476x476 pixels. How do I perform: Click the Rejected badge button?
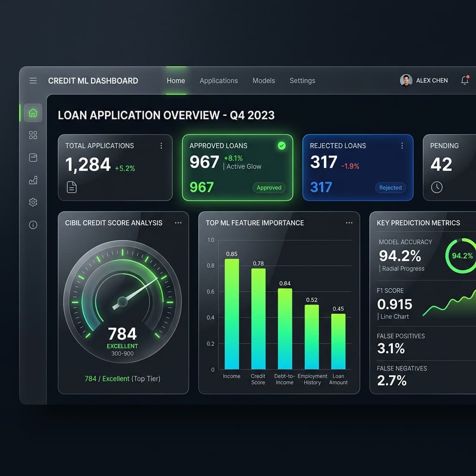(x=390, y=188)
